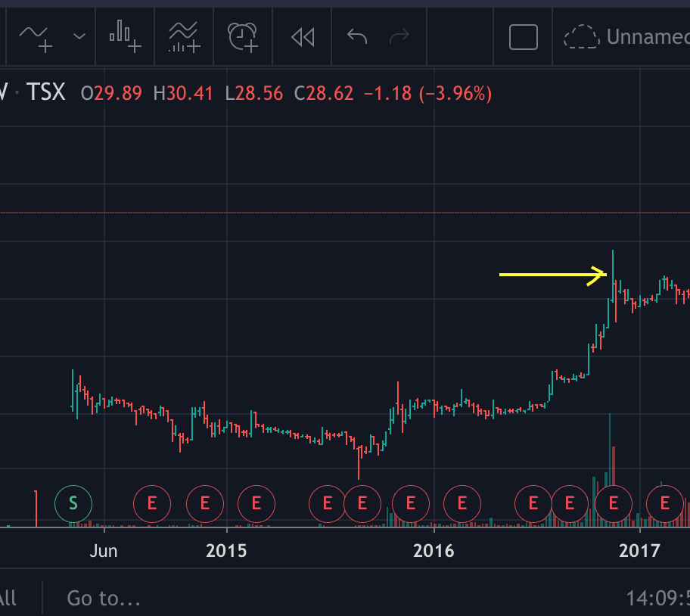Click the close value C28.62
This screenshot has width=690, height=616.
tap(324, 93)
